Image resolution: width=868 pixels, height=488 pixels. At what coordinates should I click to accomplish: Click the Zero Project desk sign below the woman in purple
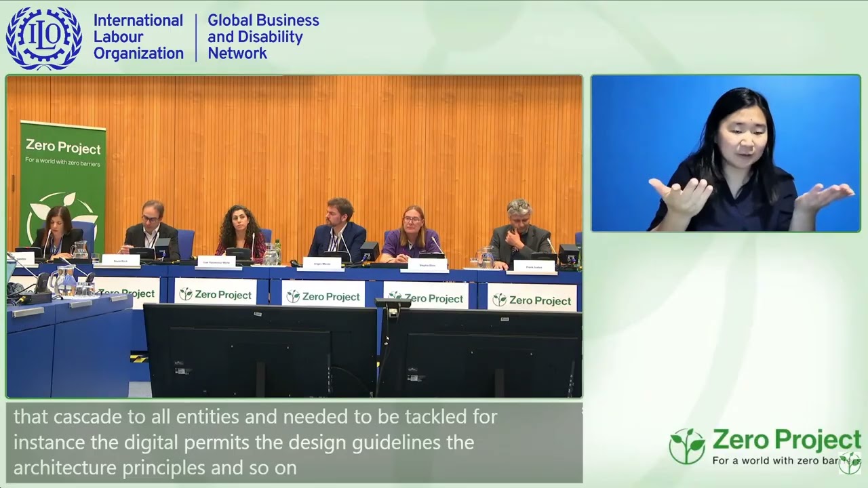[426, 297]
